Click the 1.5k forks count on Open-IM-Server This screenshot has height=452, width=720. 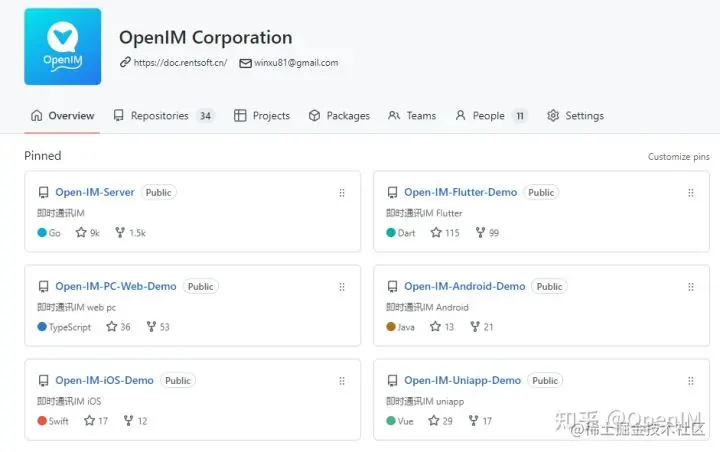[x=130, y=233]
